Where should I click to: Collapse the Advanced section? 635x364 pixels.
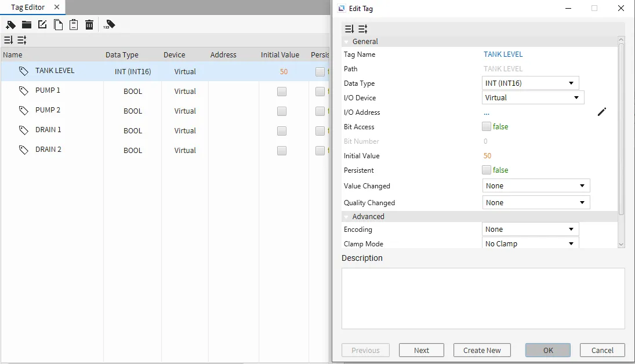(x=346, y=217)
